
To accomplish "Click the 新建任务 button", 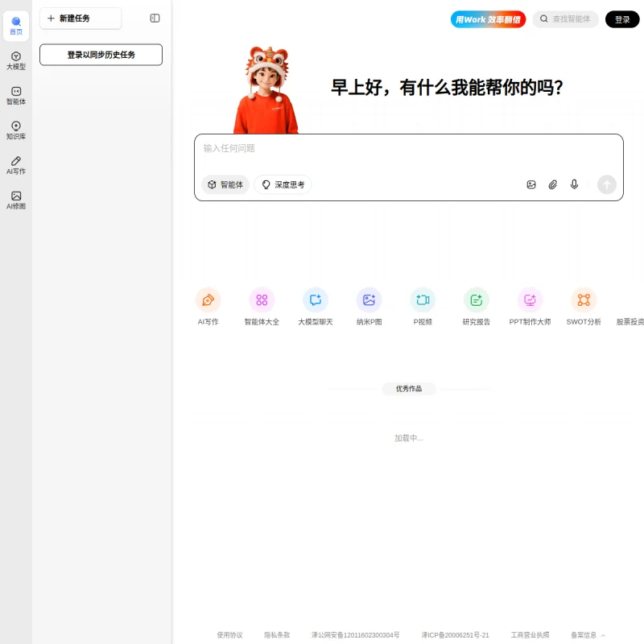I will click(80, 18).
